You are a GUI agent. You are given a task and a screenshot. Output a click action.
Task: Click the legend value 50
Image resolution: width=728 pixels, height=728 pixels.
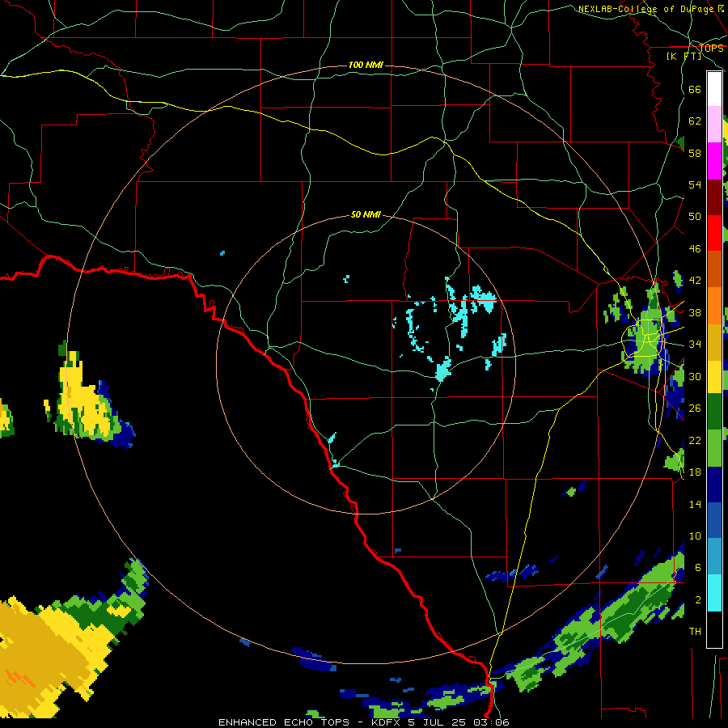(695, 216)
